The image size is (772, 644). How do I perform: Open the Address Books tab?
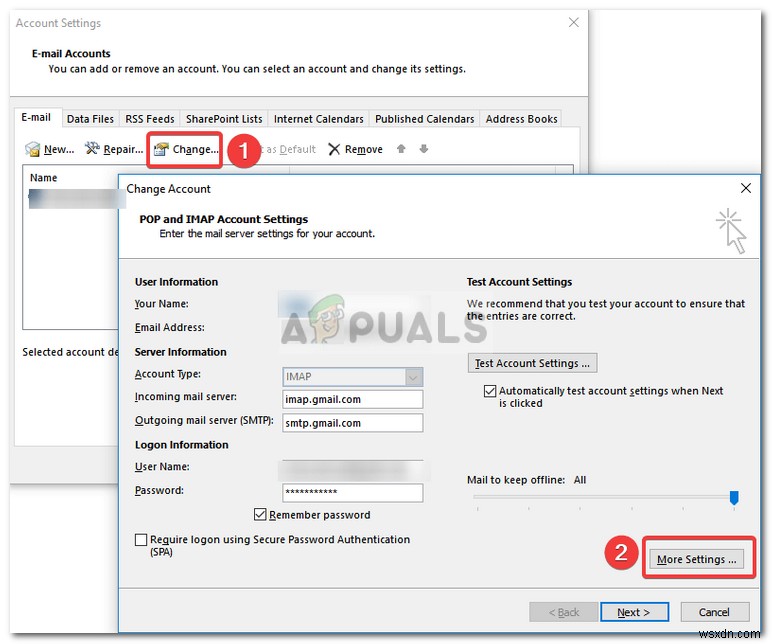tap(521, 119)
